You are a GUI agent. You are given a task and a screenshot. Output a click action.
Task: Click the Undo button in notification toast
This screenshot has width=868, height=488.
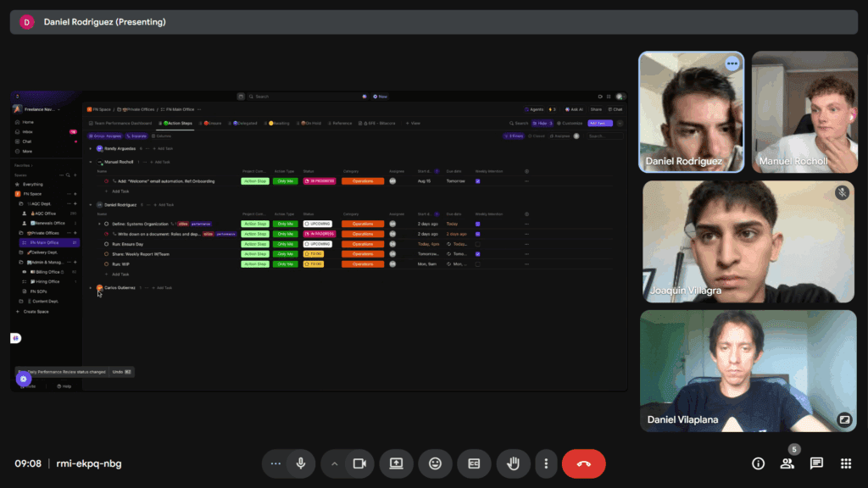(x=118, y=371)
